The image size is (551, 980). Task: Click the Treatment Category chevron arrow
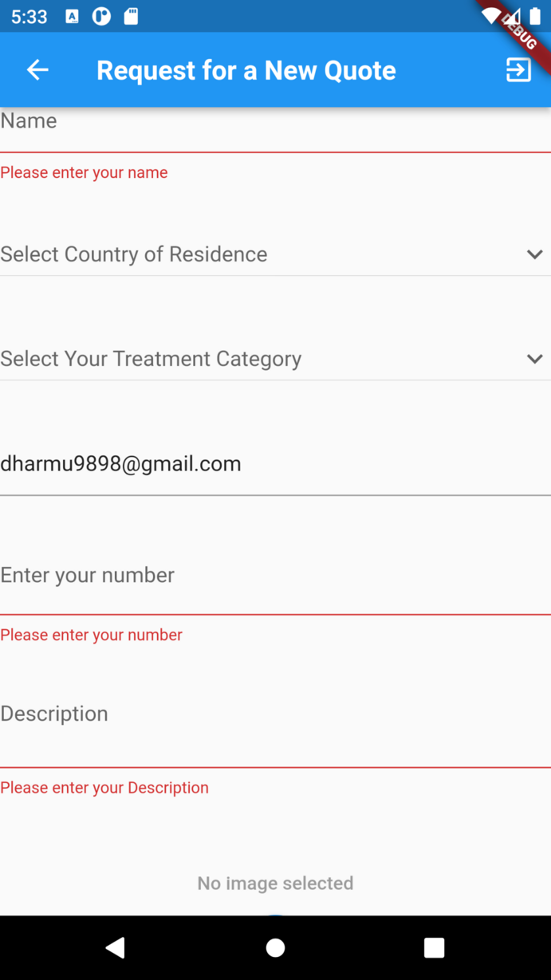tap(534, 359)
